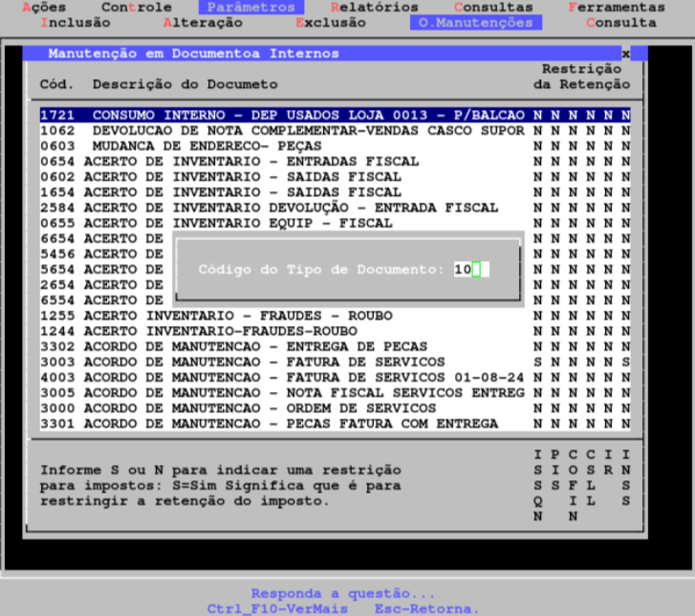Select the O.Manutenções submenu option
The width and height of the screenshot is (695, 616).
476,22
